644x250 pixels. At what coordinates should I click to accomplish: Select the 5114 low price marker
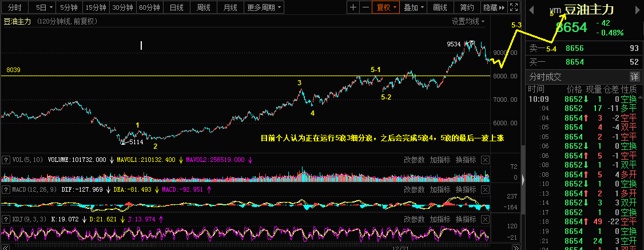point(136,142)
